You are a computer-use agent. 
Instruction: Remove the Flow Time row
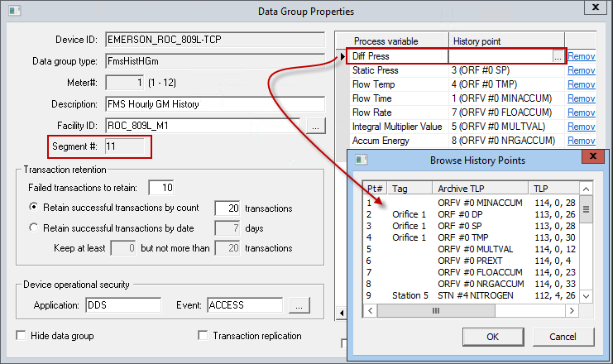point(582,98)
